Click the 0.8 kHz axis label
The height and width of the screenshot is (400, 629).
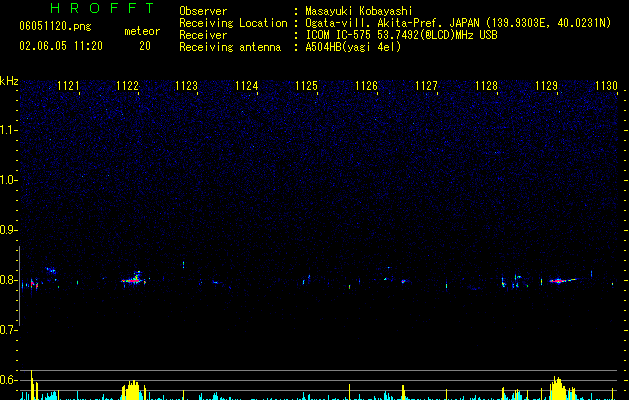pos(9,280)
